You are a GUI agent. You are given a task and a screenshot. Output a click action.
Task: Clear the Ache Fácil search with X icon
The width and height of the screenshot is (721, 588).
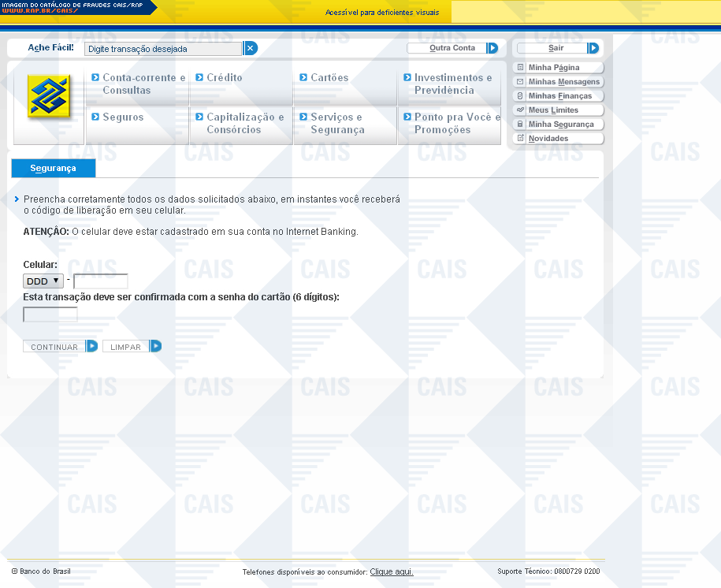(x=251, y=48)
